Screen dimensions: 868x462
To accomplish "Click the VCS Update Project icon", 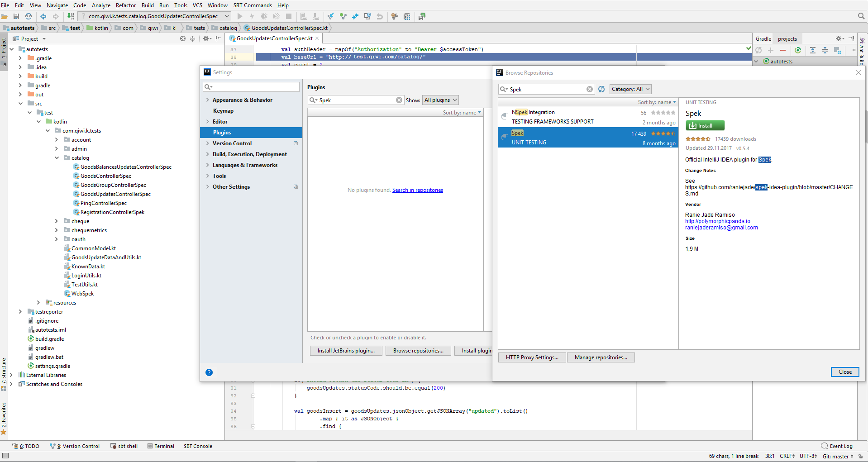I will coord(331,16).
